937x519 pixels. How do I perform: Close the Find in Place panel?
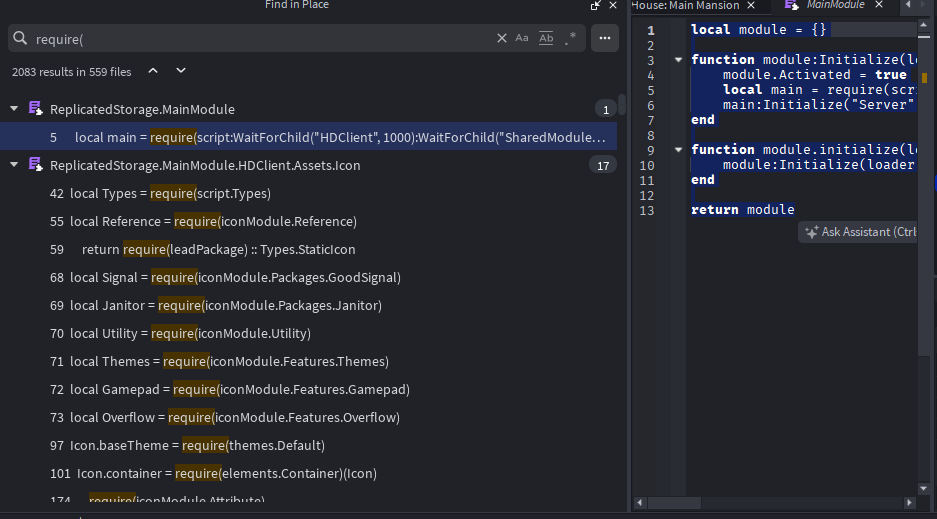(613, 6)
